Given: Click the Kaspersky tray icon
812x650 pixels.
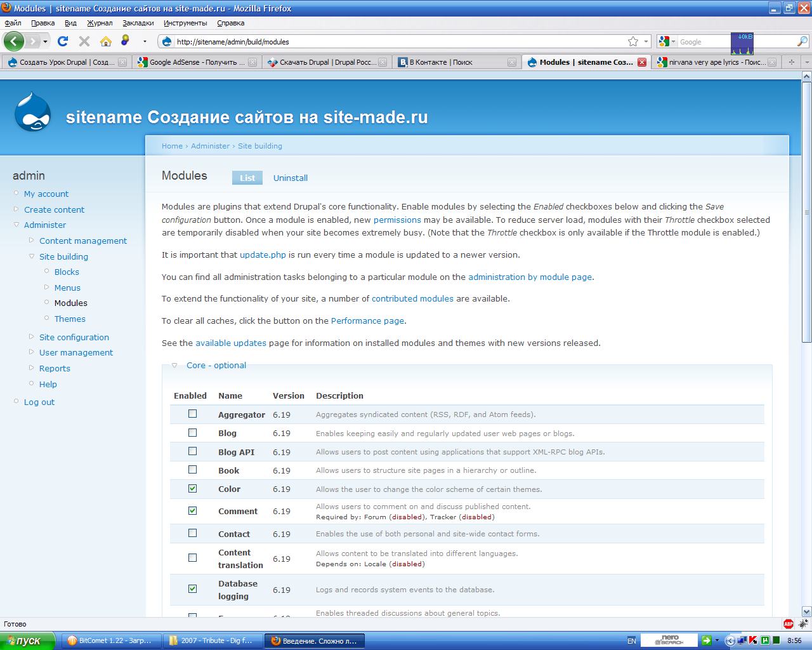Looking at the screenshot, I should 753,640.
